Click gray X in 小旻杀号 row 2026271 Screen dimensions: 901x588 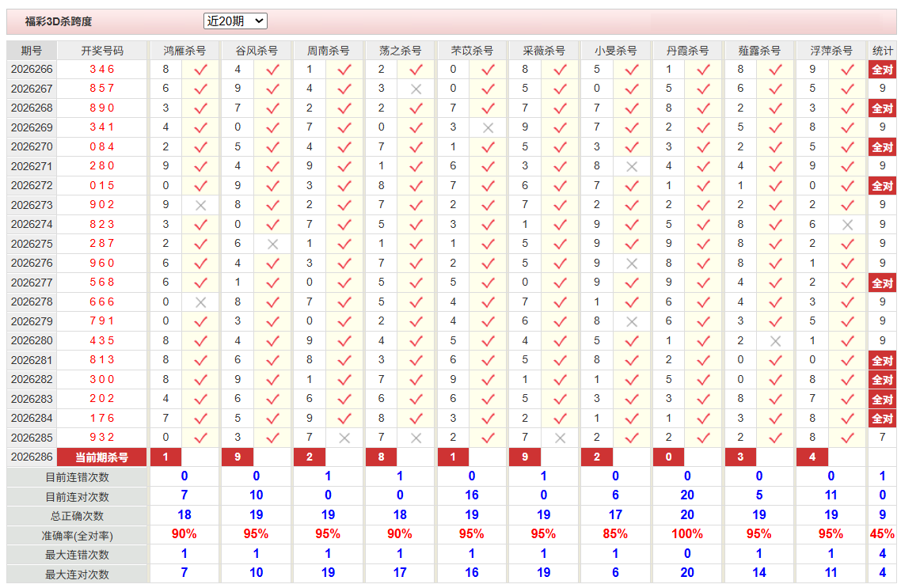coord(632,166)
